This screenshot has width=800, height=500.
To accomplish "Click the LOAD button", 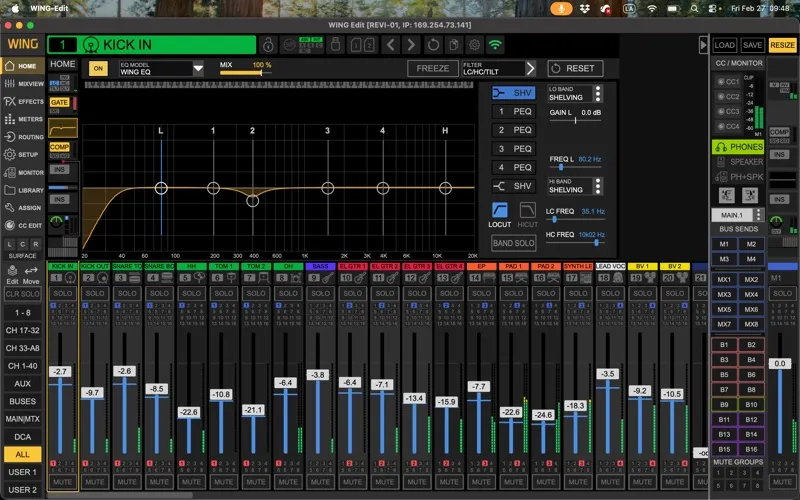I will pos(724,45).
